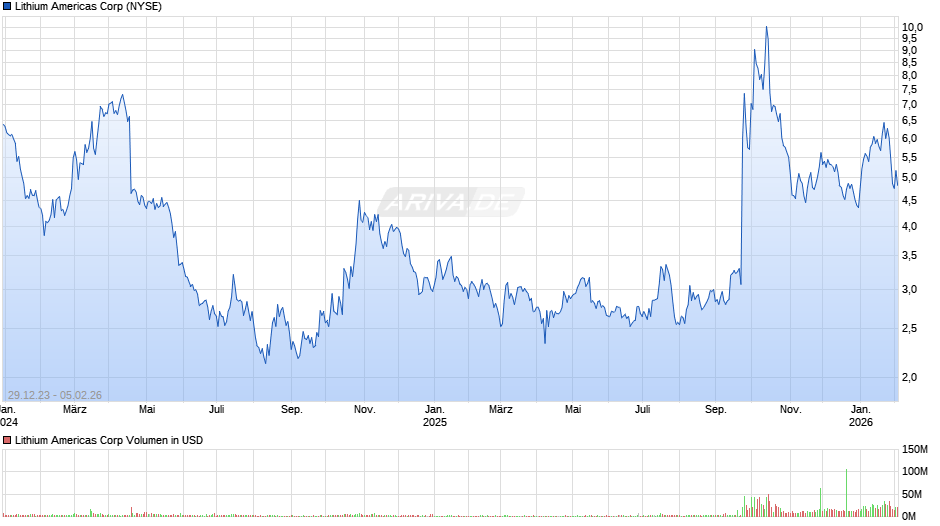This screenshot has width=940, height=526.
Task: Click the 'März' label after Jan. 2025
Action: 501,410
